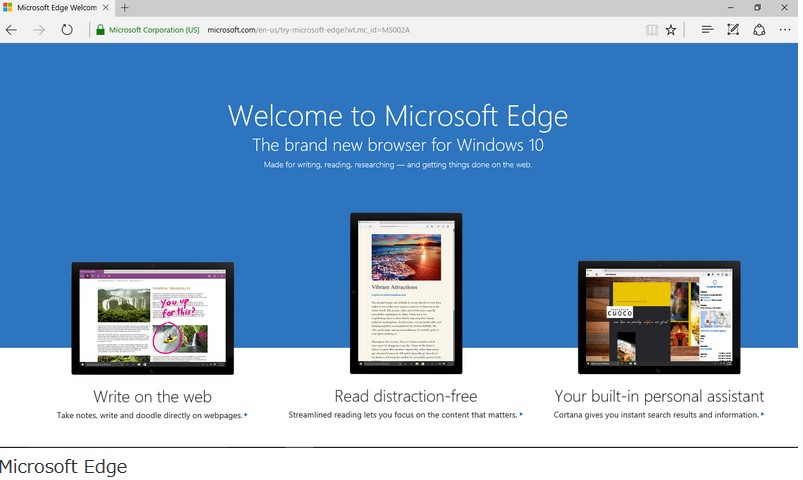
Task: Refresh the current page
Action: tap(67, 30)
